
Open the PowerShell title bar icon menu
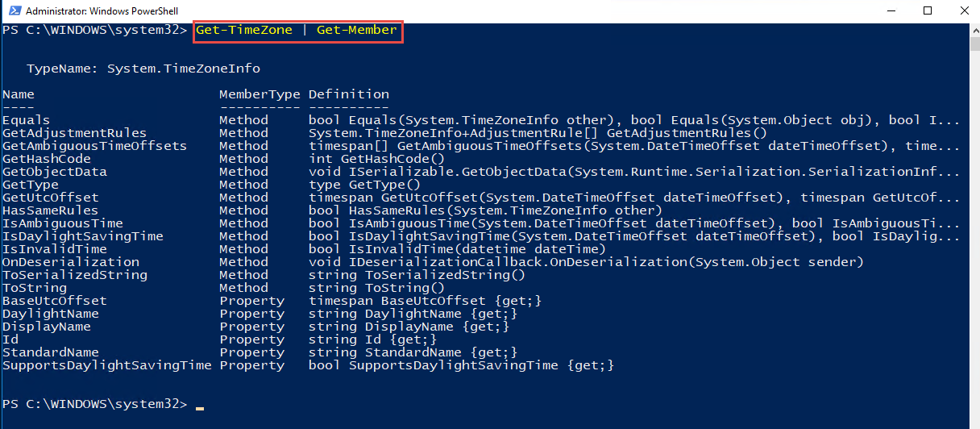click(x=12, y=10)
